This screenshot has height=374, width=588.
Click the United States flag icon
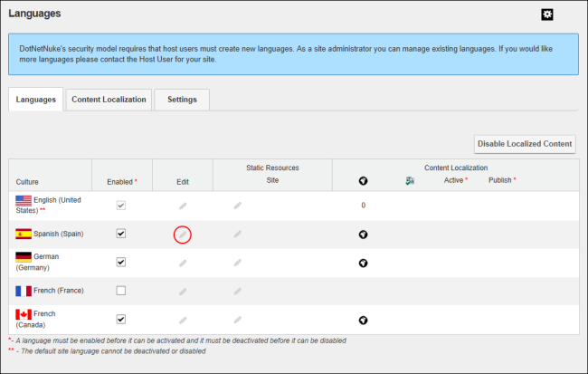[x=24, y=201]
